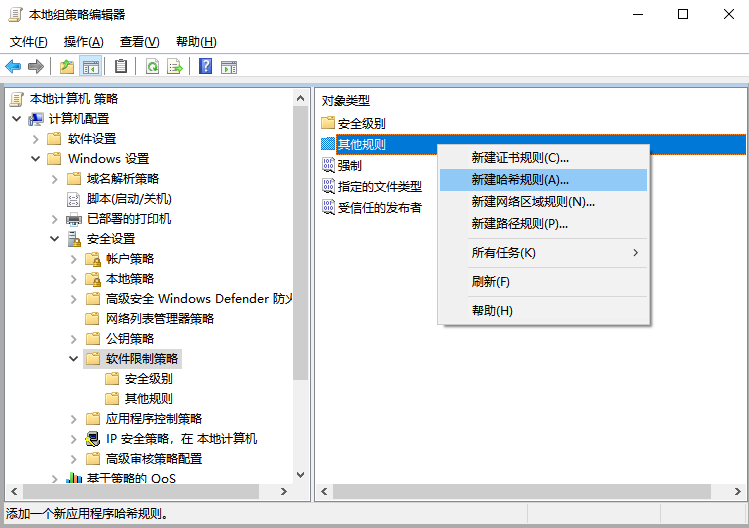
Task: Expand the 高级审核策略配置 node
Action: (x=74, y=459)
